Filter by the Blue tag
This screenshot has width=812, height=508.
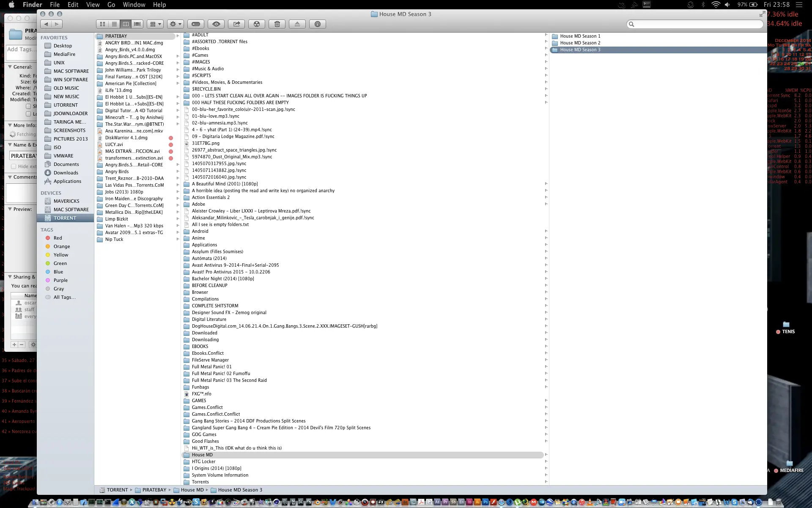click(x=58, y=272)
